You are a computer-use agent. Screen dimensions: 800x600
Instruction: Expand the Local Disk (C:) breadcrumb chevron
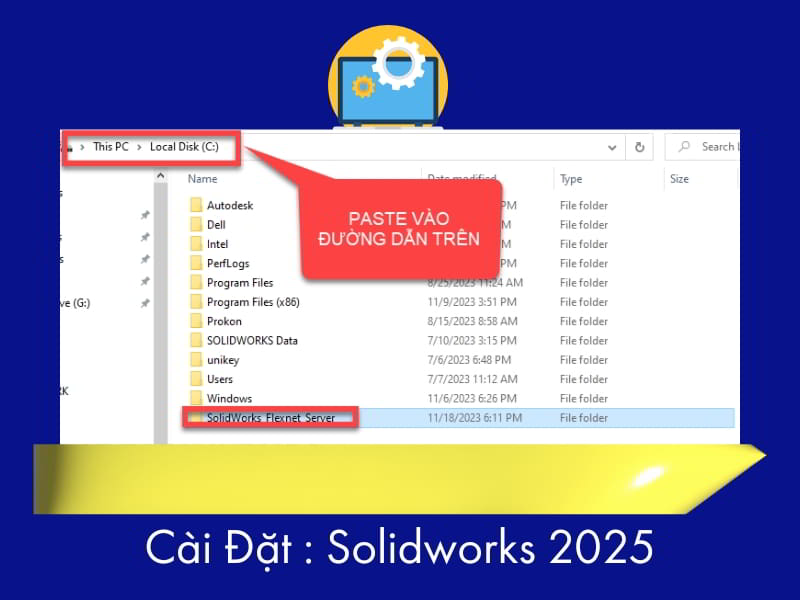click(x=225, y=146)
